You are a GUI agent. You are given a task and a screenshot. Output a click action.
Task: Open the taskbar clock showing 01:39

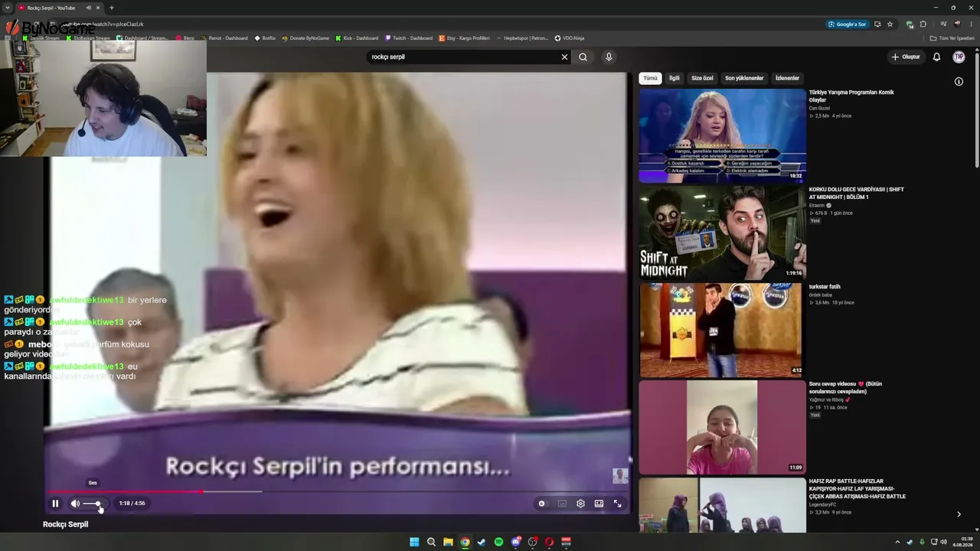(x=962, y=542)
